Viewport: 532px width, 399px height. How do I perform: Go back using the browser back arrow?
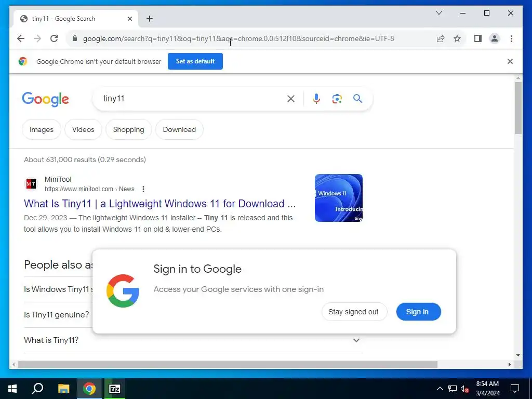click(x=21, y=38)
